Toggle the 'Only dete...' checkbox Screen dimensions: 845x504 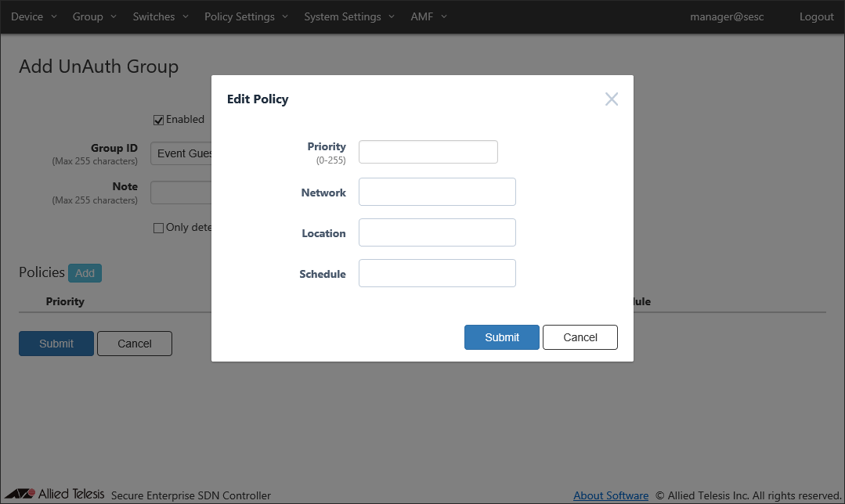159,228
